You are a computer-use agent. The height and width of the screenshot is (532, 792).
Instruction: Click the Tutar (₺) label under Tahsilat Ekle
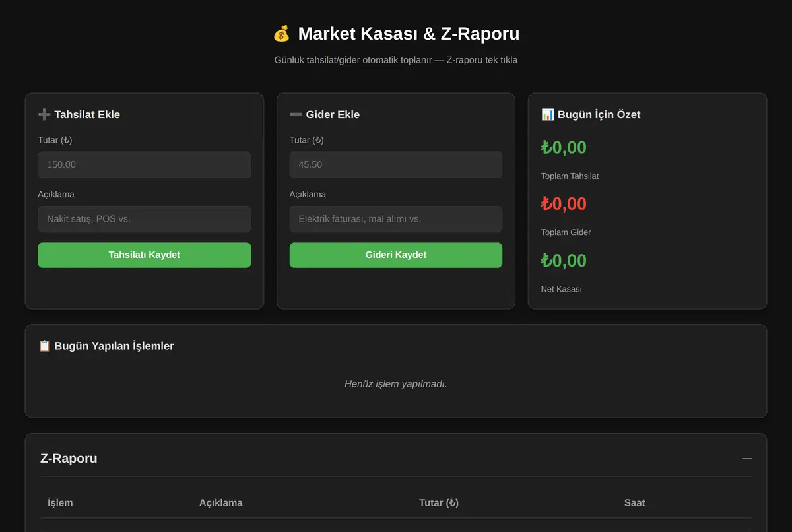[55, 140]
